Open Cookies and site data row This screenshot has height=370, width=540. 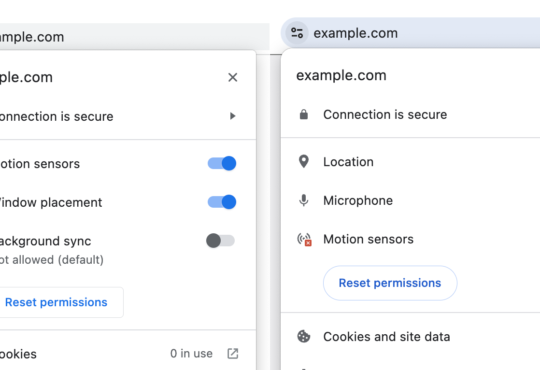point(411,337)
